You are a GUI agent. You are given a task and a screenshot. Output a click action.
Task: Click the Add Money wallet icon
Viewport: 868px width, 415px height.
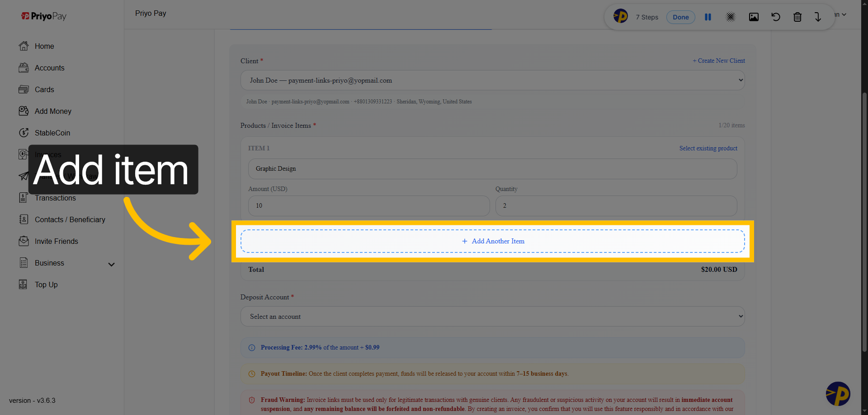coord(24,111)
